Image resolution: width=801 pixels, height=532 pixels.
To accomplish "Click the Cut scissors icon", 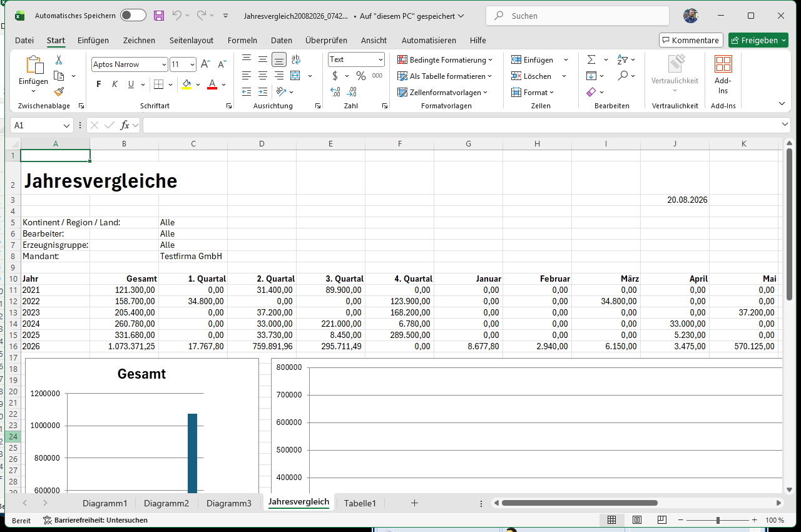I will (x=59, y=60).
